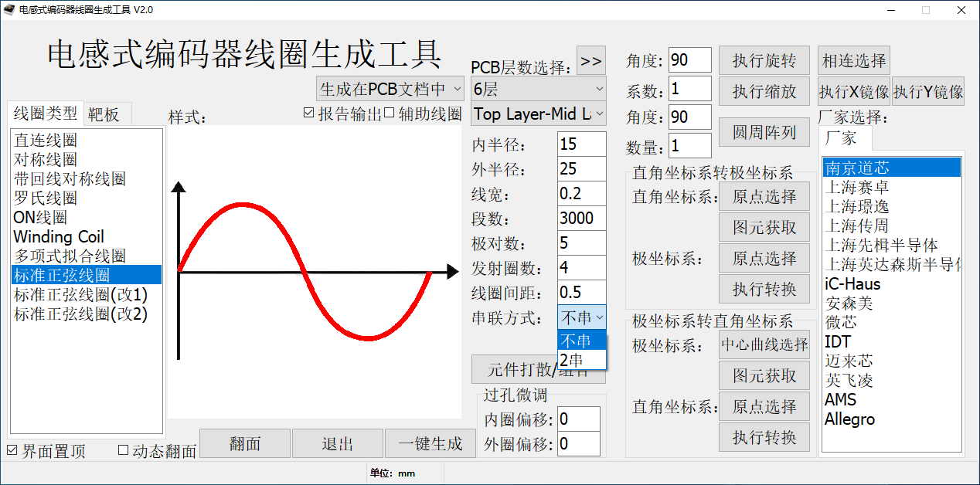
Task: Click the >> button beside PCB层数选择
Action: [x=591, y=61]
